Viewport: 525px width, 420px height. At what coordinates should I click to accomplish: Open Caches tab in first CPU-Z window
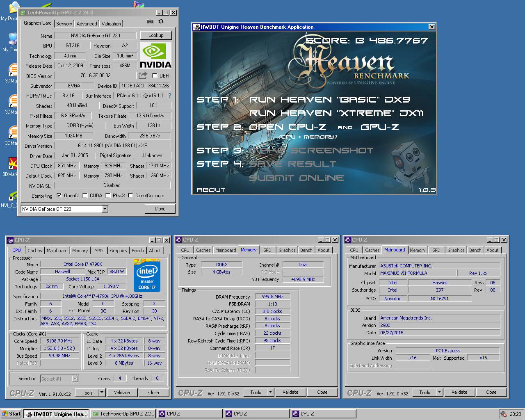[35, 251]
